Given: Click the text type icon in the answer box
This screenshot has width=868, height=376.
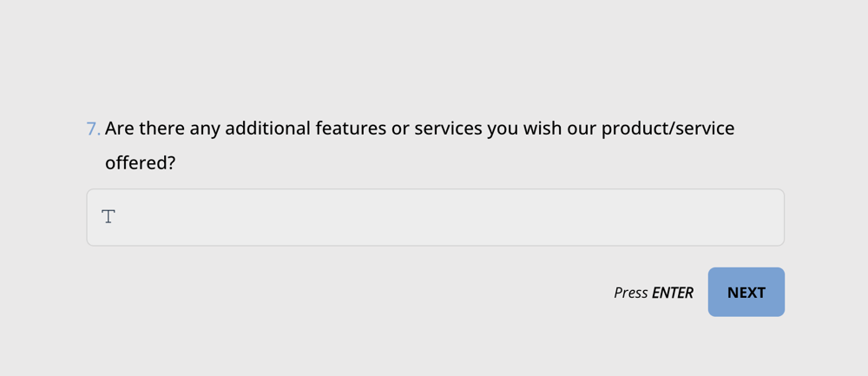Looking at the screenshot, I should pyautogui.click(x=108, y=217).
